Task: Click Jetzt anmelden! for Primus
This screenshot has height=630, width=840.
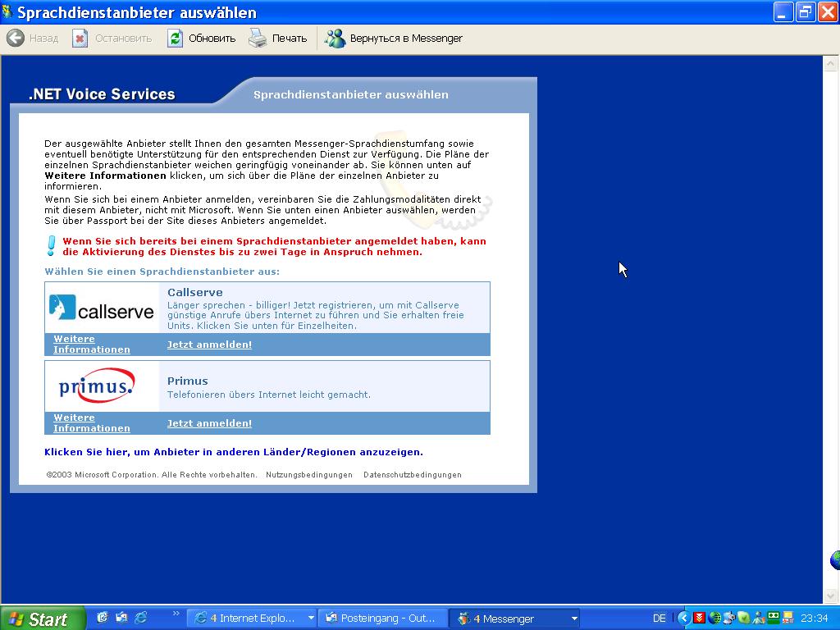Action: [x=209, y=423]
